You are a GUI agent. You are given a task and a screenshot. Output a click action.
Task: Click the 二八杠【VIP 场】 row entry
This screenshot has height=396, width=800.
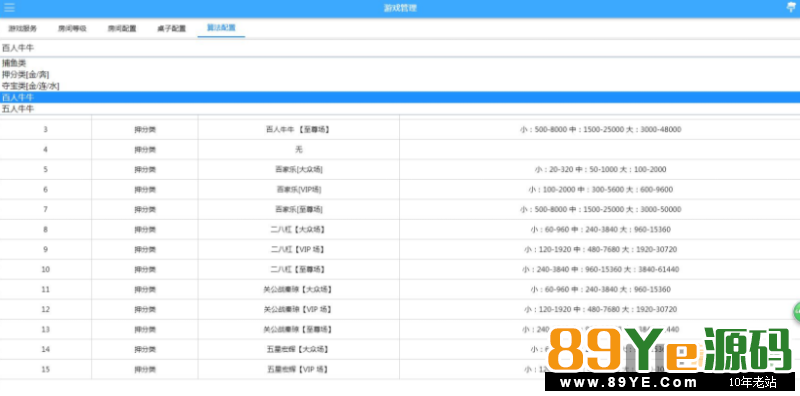pos(400,250)
